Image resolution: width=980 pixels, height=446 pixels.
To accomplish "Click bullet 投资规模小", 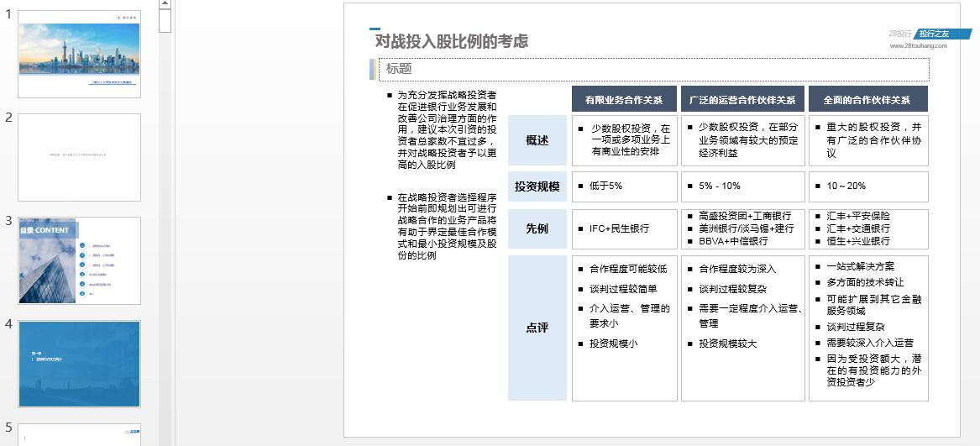I will [613, 344].
